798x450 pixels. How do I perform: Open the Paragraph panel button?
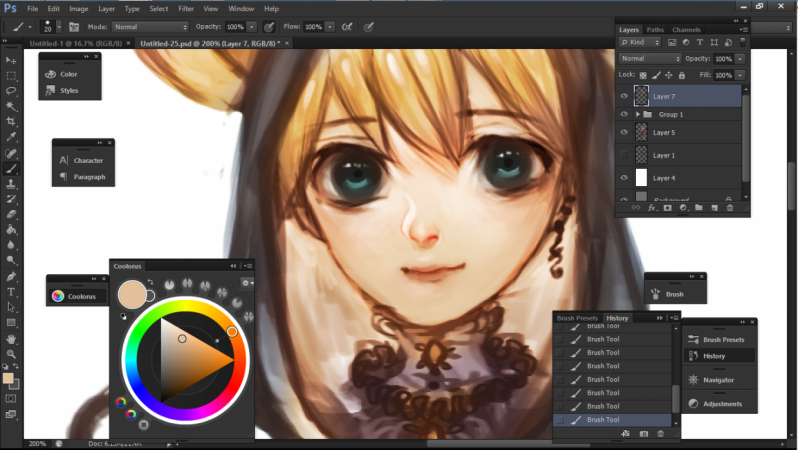click(83, 177)
